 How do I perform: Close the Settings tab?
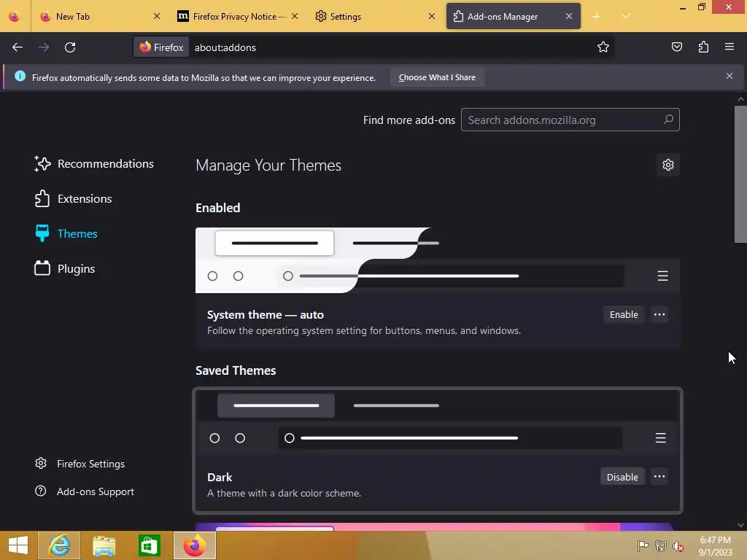(x=432, y=16)
